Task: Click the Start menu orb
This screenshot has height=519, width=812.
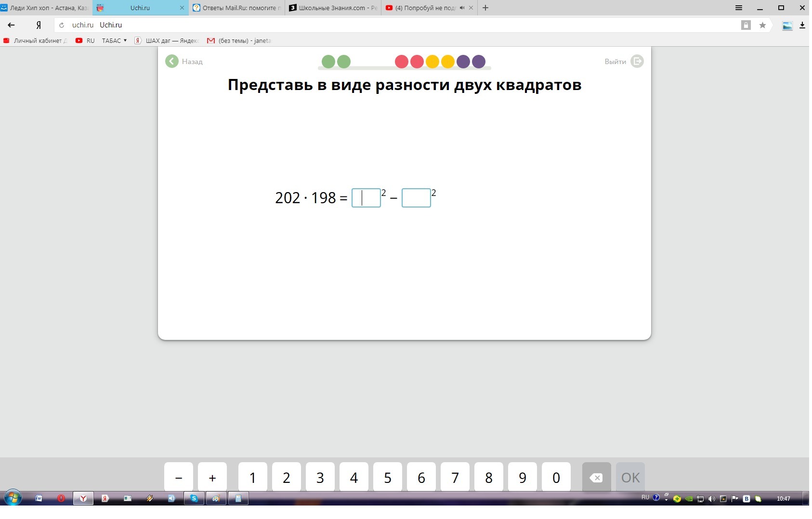Action: click(x=13, y=498)
